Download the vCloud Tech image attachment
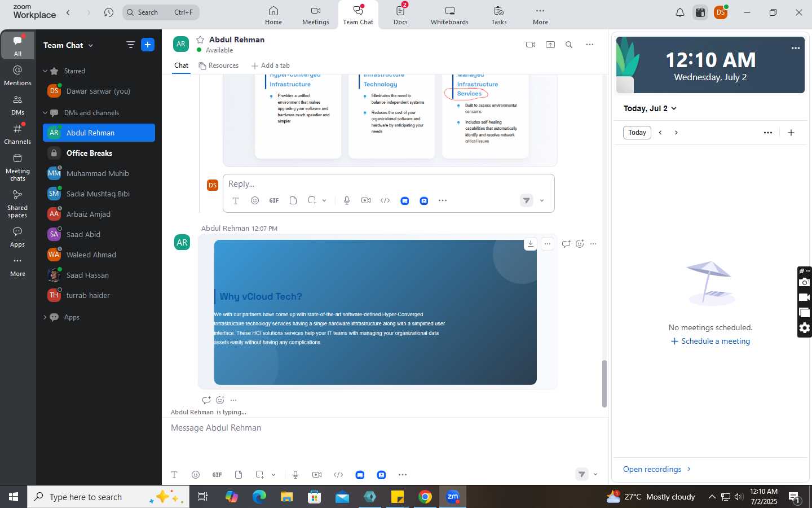This screenshot has height=508, width=812. click(531, 244)
